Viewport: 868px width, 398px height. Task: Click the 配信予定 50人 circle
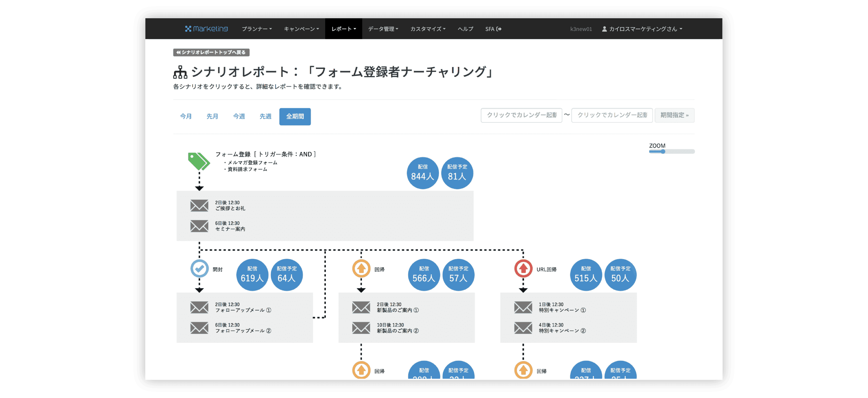coord(620,275)
